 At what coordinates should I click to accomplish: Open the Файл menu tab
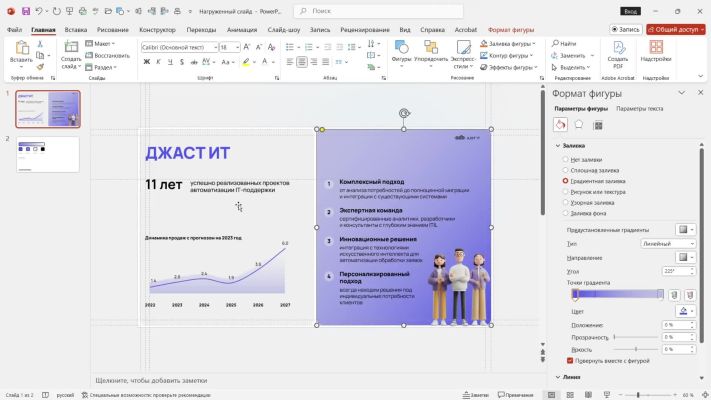tap(15, 29)
